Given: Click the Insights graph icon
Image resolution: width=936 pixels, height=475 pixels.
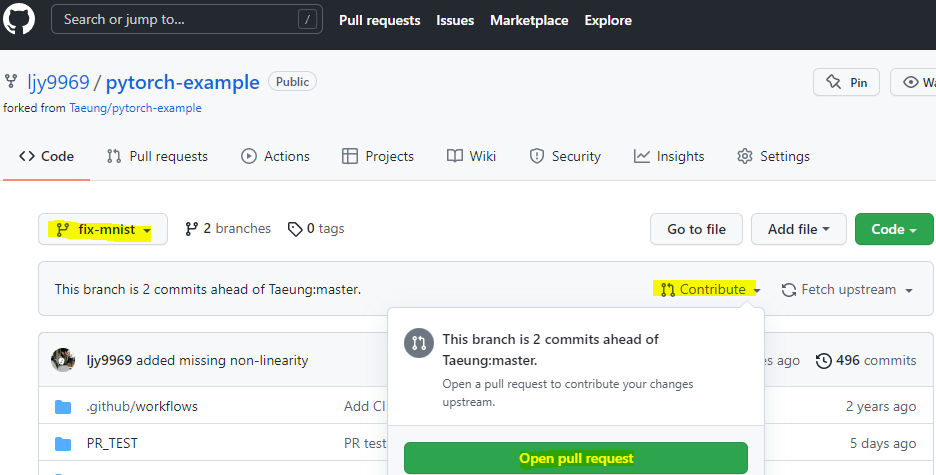Looking at the screenshot, I should click(x=642, y=156).
